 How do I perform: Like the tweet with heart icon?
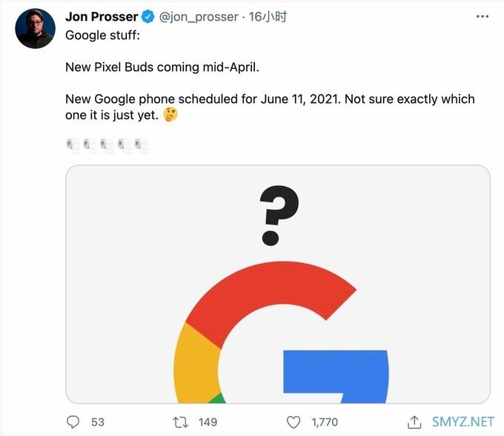click(x=294, y=422)
